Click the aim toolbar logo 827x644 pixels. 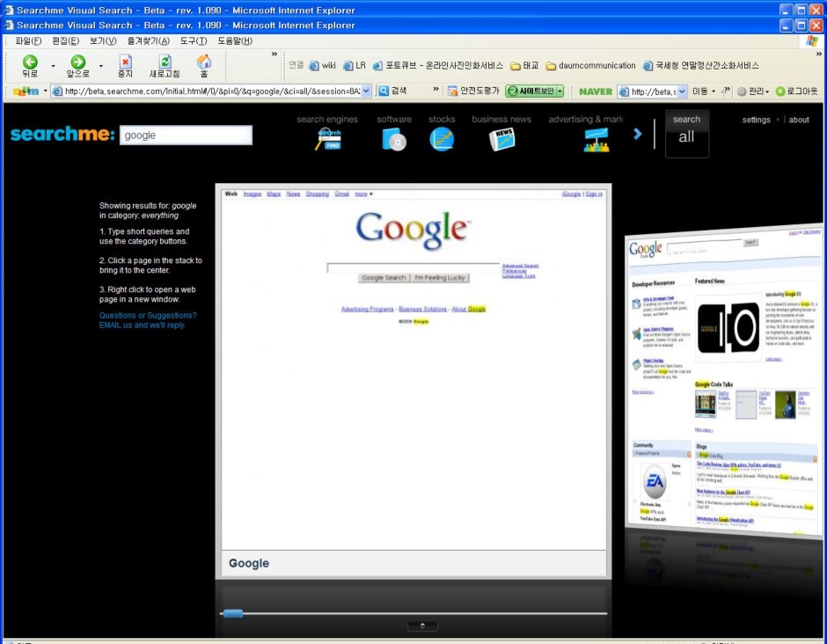click(26, 91)
